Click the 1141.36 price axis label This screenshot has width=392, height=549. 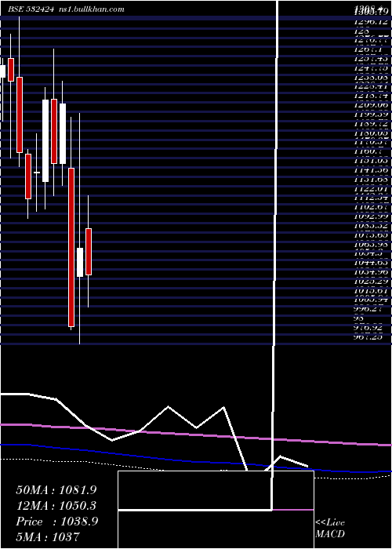[371, 170]
